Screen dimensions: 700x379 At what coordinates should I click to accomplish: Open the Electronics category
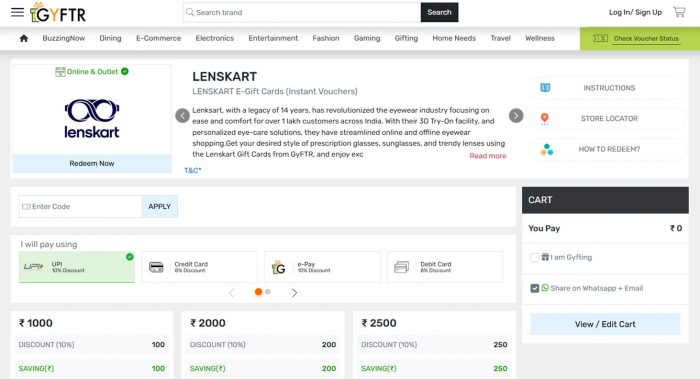(215, 38)
